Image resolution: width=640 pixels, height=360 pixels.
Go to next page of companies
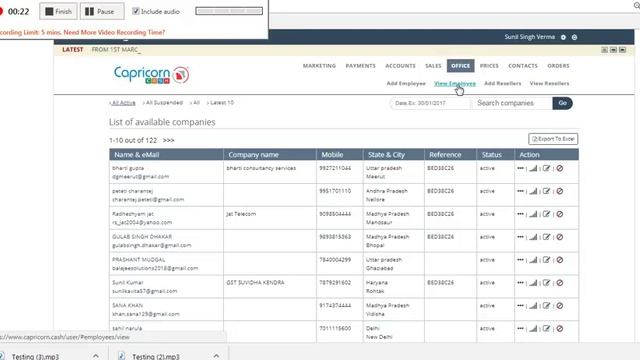point(169,140)
